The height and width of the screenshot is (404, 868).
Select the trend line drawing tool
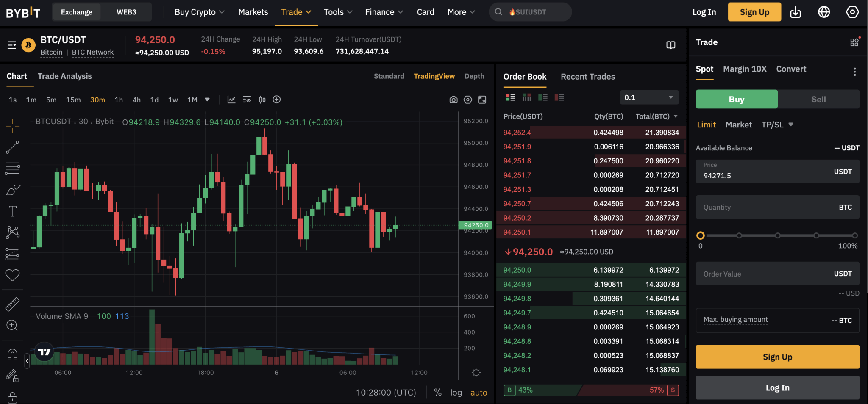pyautogui.click(x=12, y=147)
